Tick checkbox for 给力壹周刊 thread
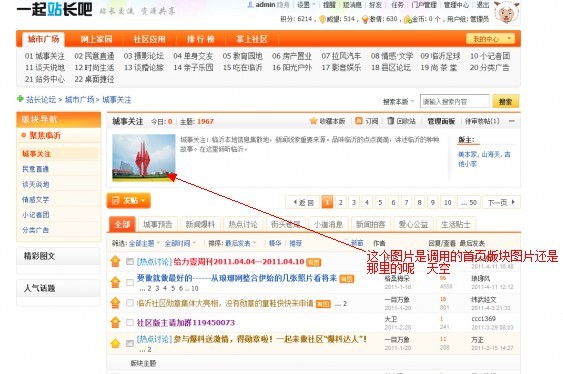This screenshot has height=374, width=563. (x=130, y=262)
